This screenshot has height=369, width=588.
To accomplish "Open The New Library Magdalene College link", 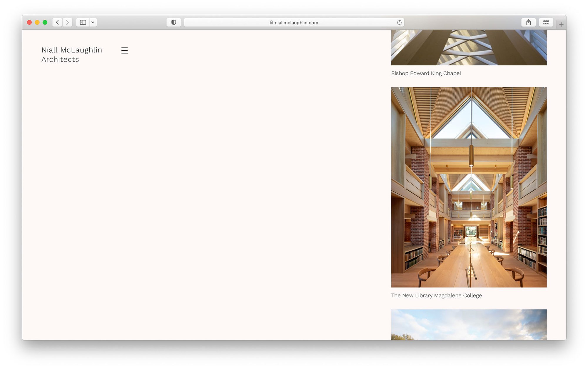I will [436, 295].
